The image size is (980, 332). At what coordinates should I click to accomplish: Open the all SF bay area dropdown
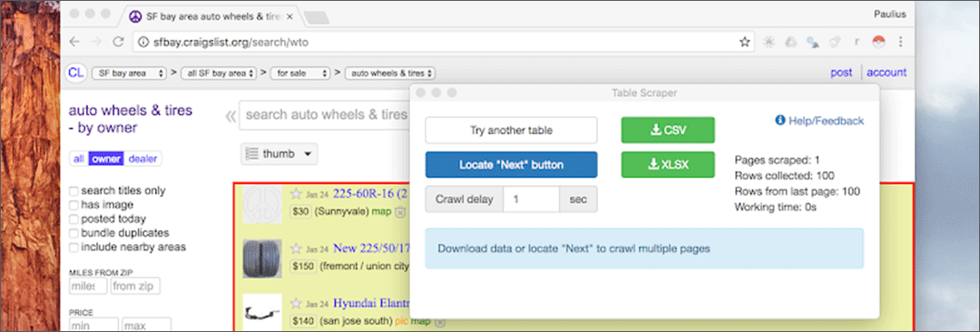(x=219, y=73)
